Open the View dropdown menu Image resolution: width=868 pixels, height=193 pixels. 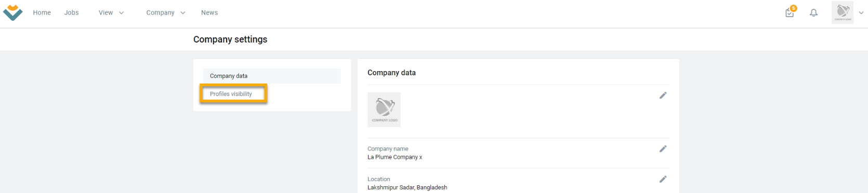pyautogui.click(x=111, y=13)
